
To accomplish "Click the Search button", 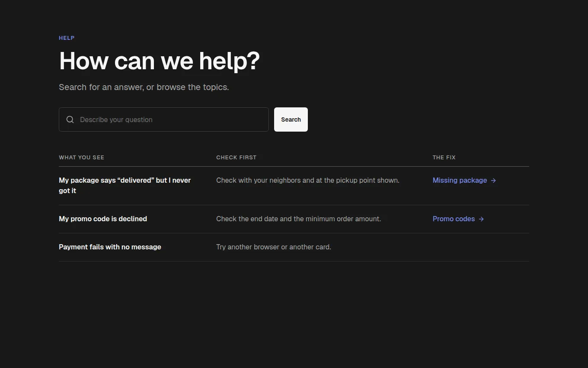I will (291, 119).
